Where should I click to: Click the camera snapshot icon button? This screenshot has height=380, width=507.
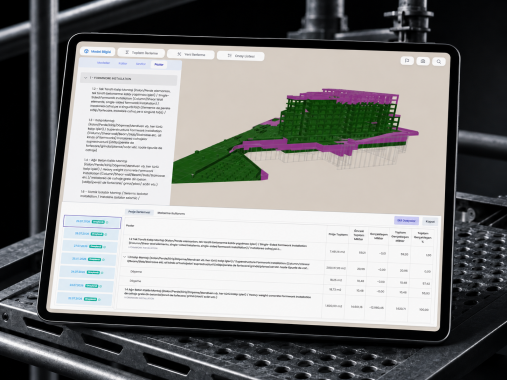tap(423, 61)
